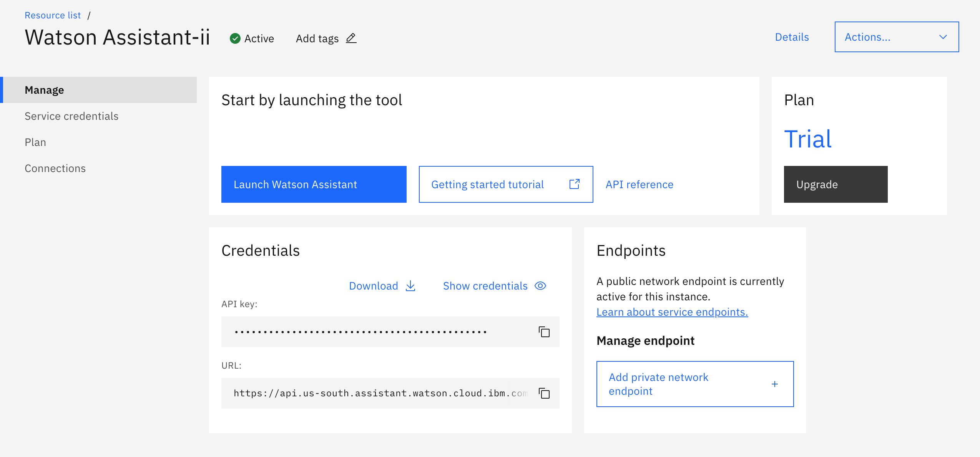Copy the URL using its copy icon
This screenshot has width=980, height=457.
pos(544,393)
